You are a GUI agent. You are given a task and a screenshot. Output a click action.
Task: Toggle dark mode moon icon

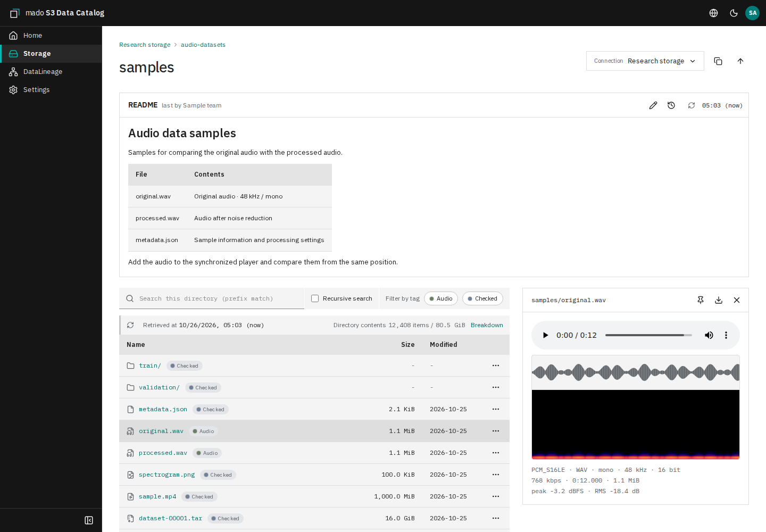coord(734,13)
